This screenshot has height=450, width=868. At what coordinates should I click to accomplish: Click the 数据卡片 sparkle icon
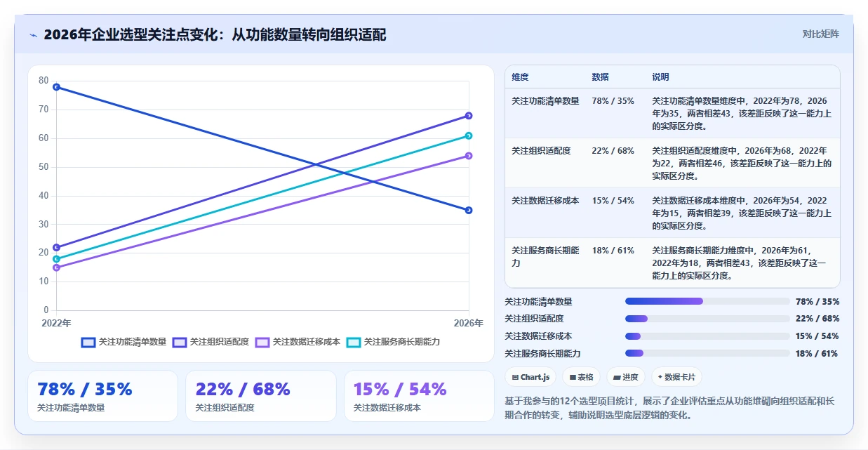(x=660, y=377)
